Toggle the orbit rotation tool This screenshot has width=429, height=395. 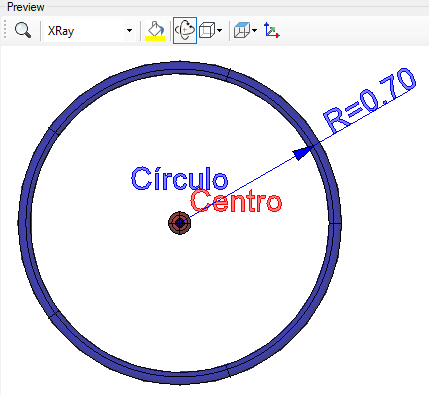click(x=185, y=31)
